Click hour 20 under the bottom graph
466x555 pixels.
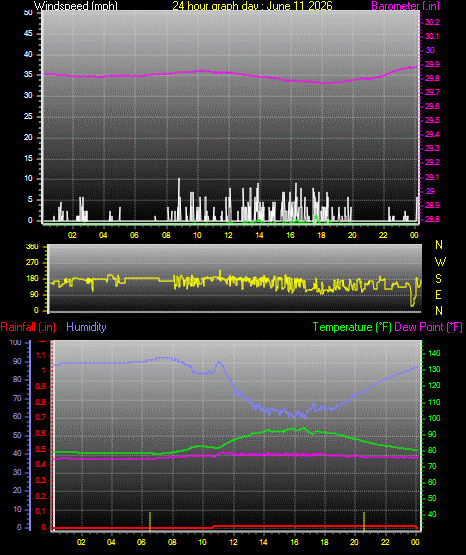[x=354, y=542]
